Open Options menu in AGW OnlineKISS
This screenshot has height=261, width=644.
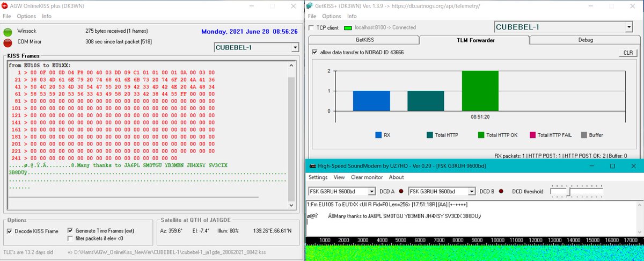[x=26, y=16]
